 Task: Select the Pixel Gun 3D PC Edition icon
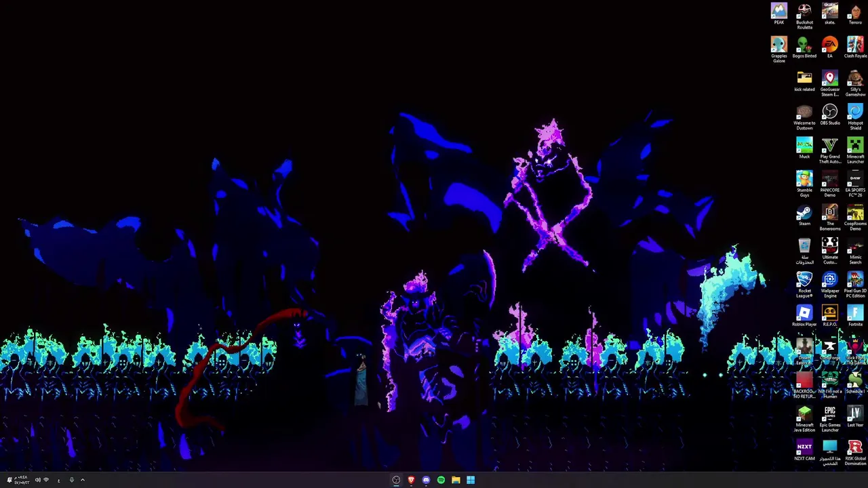click(855, 285)
